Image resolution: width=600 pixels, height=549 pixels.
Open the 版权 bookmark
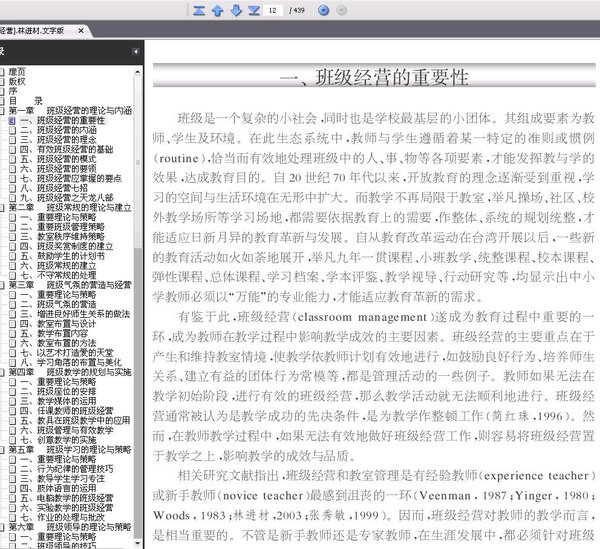(x=17, y=81)
